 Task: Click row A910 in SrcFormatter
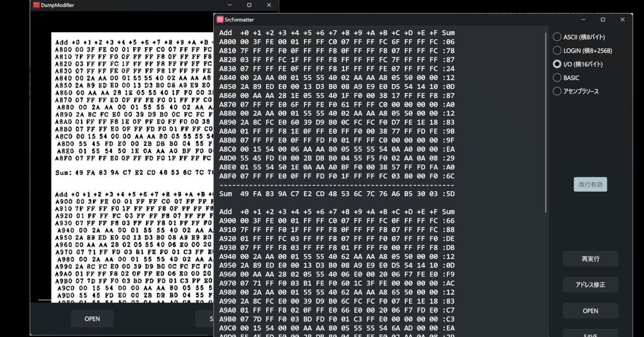pyautogui.click(x=337, y=230)
